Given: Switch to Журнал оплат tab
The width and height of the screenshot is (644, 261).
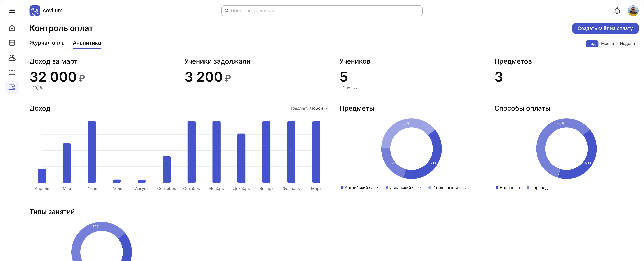Looking at the screenshot, I should [48, 43].
